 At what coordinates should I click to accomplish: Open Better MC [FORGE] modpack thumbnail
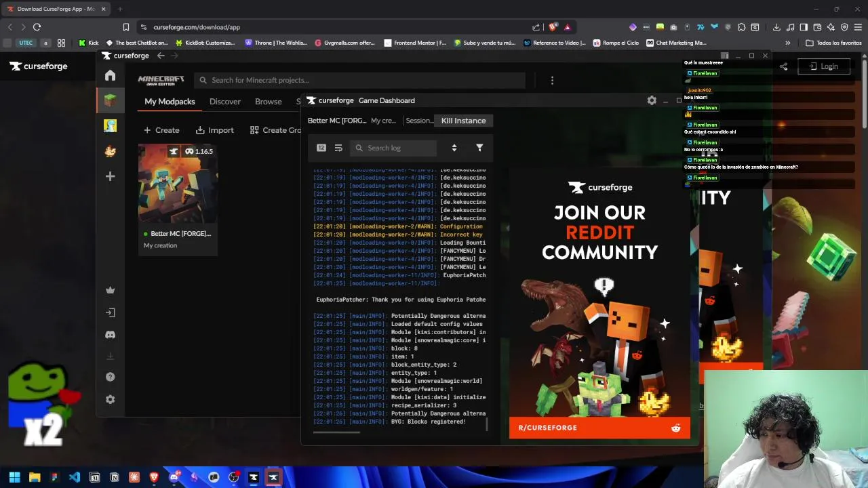(x=178, y=184)
